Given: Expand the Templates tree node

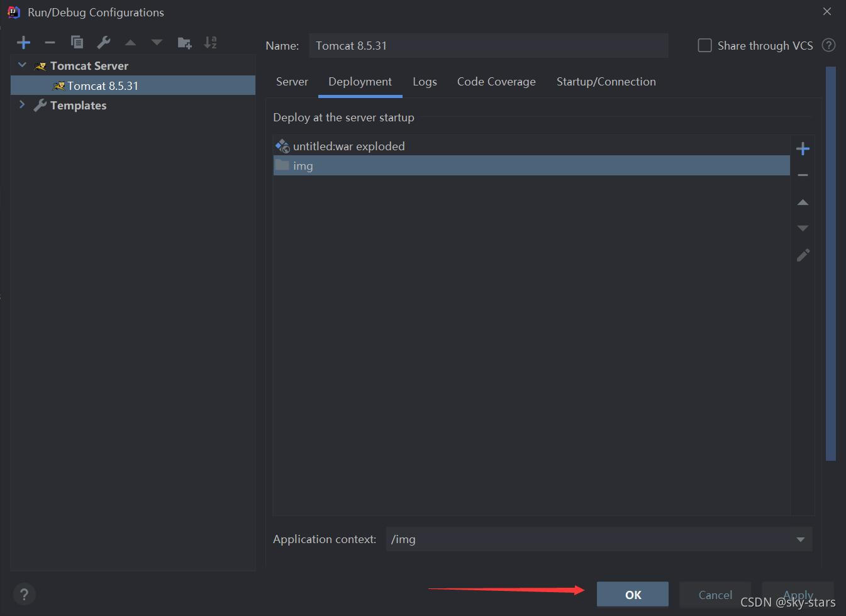Looking at the screenshot, I should (22, 104).
